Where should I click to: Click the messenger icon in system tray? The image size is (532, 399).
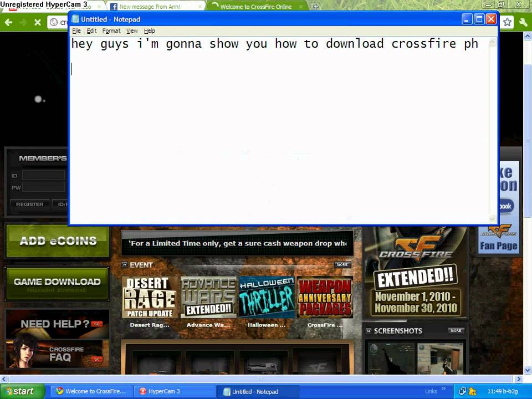click(472, 391)
